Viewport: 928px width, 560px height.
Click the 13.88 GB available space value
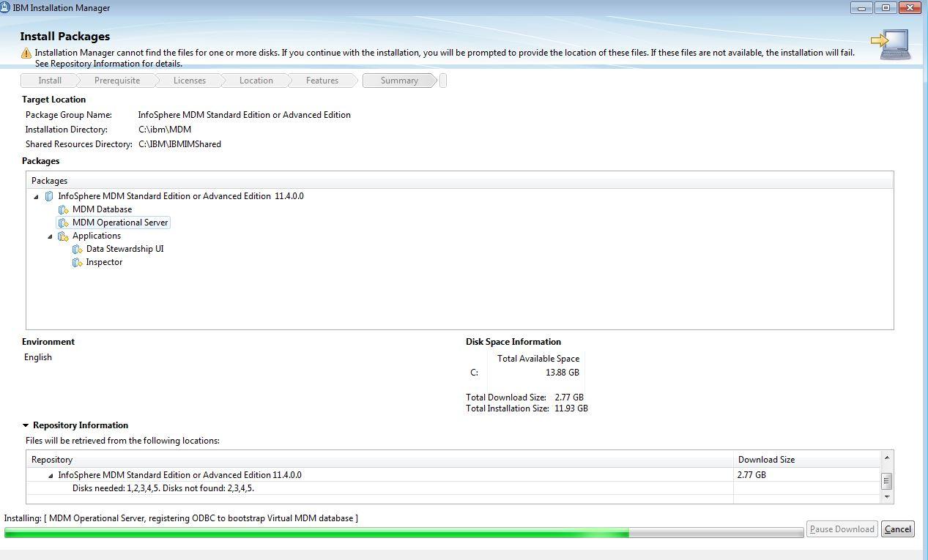tap(563, 373)
